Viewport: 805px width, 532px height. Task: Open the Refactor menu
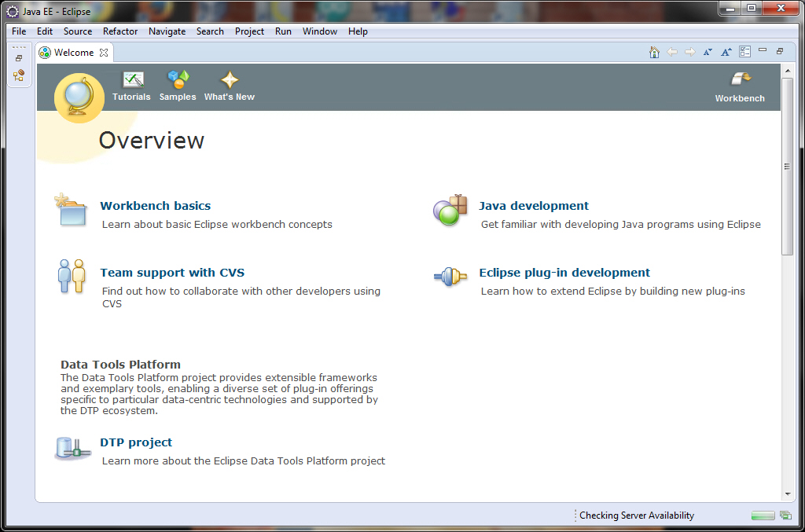(120, 31)
